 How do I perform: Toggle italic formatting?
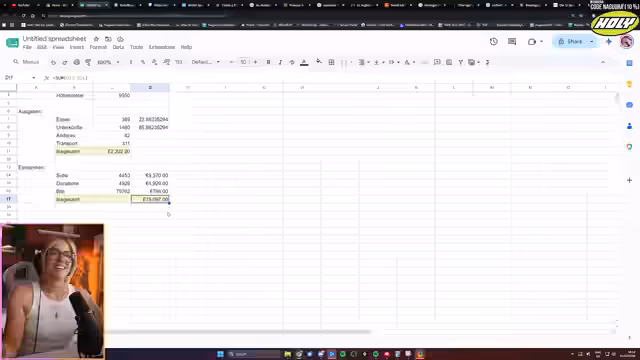point(280,62)
